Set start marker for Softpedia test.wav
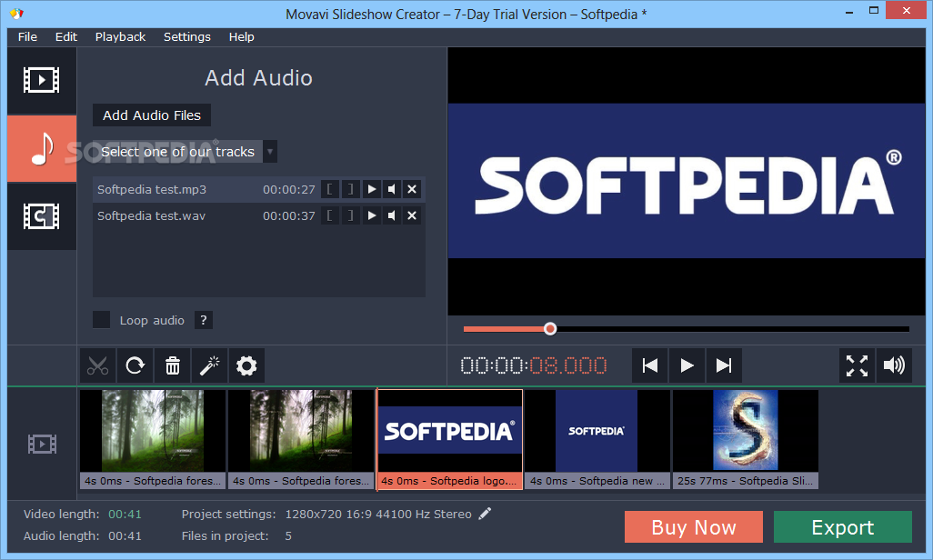Image resolution: width=933 pixels, height=560 pixels. coord(330,215)
